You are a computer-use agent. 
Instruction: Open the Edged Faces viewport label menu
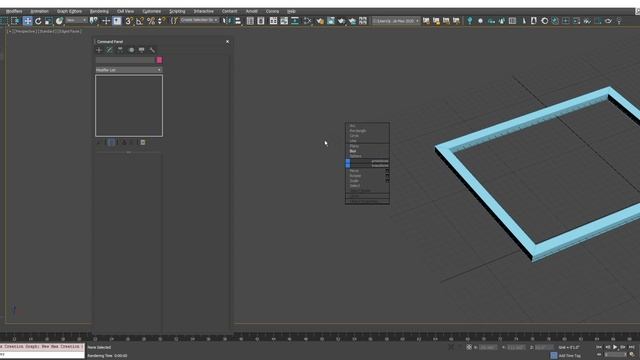point(69,31)
